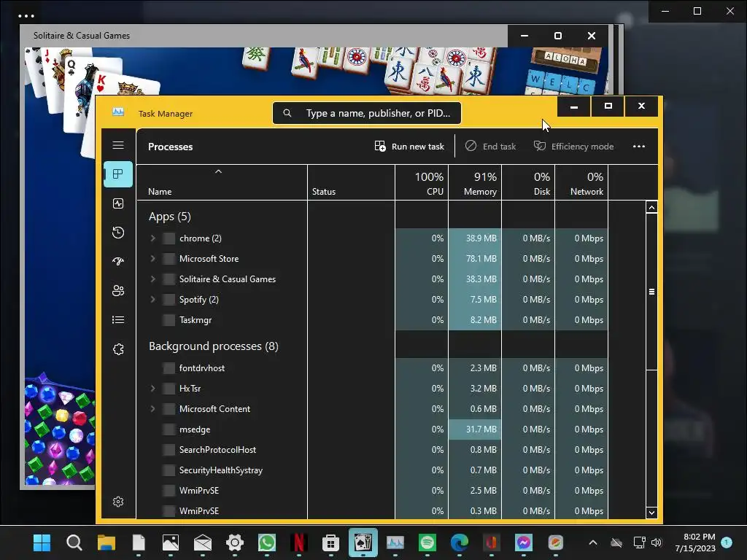This screenshot has height=560, width=747.
Task: Open Settings gear from taskbar
Action: (235, 542)
